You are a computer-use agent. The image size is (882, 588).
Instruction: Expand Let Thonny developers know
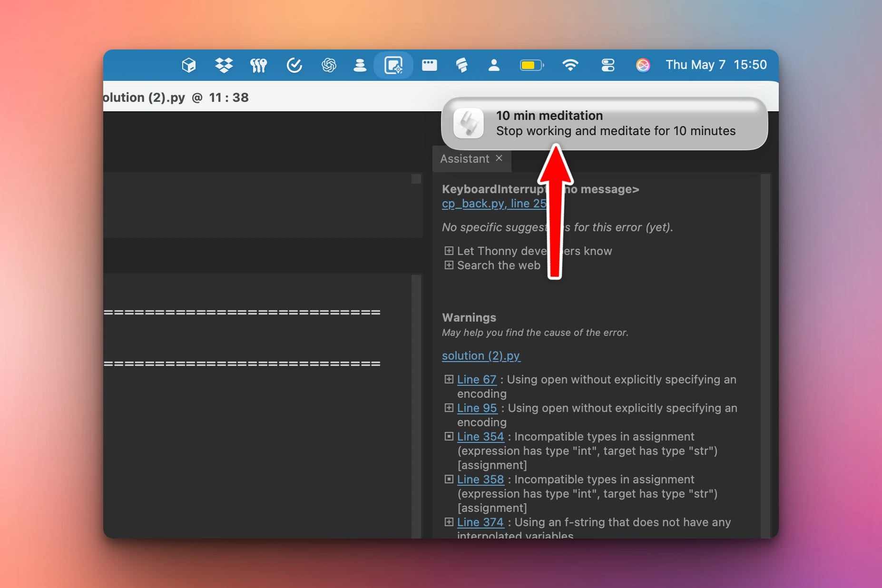(x=449, y=251)
